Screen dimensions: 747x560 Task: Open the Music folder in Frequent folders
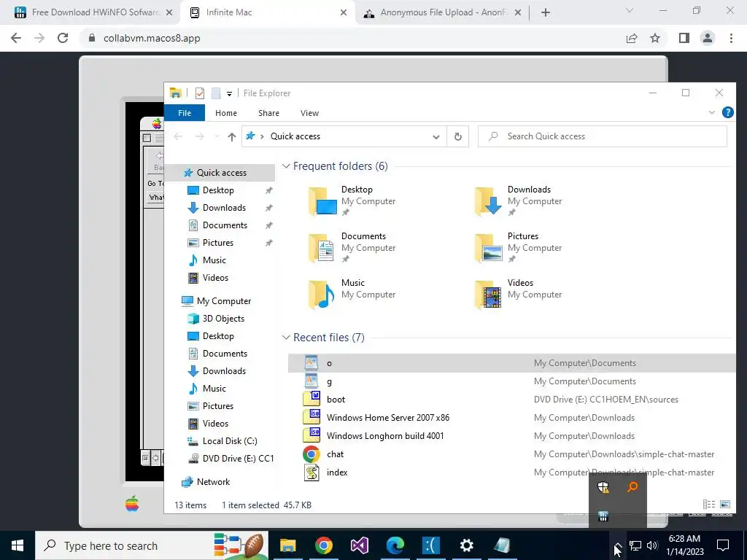point(352,295)
